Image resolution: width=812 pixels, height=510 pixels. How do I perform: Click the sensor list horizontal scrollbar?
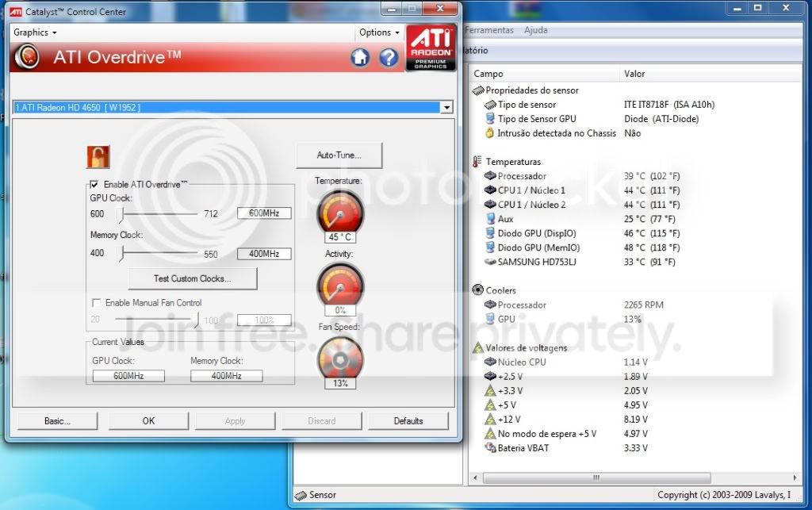point(595,477)
